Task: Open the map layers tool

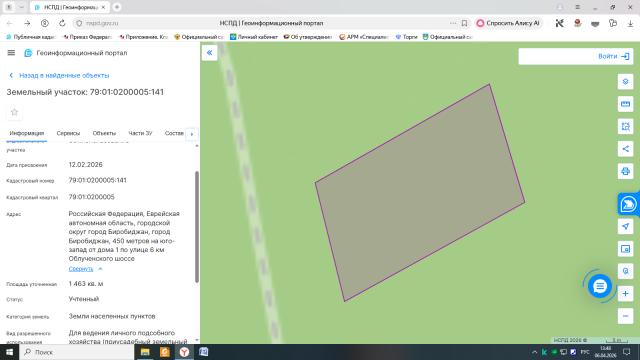Action: pos(625,82)
